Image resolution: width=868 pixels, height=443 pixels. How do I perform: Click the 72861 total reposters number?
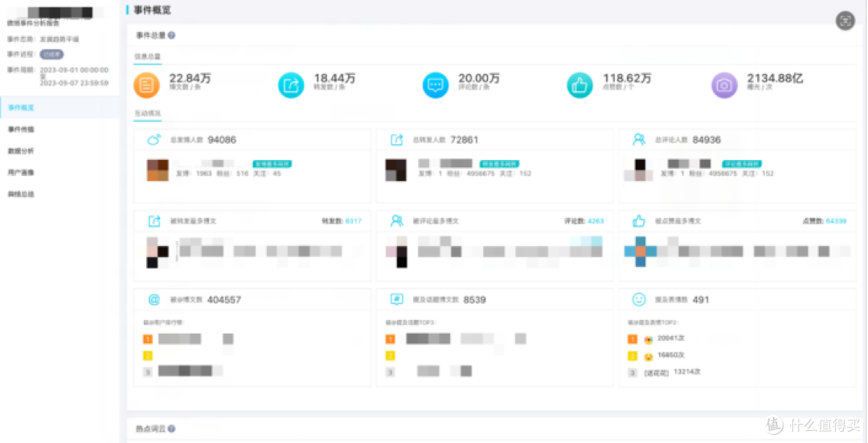(x=465, y=140)
